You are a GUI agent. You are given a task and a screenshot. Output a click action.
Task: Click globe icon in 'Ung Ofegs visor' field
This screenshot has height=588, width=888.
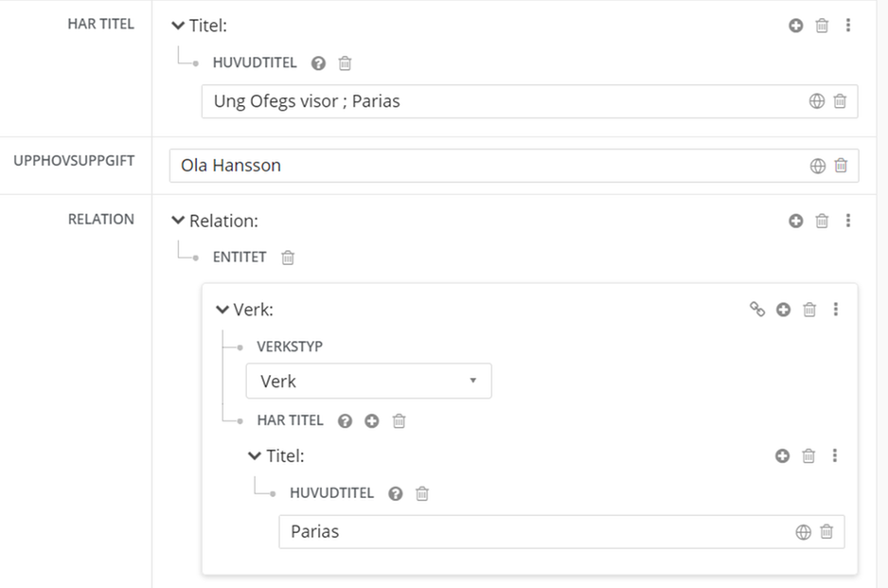[x=817, y=101]
